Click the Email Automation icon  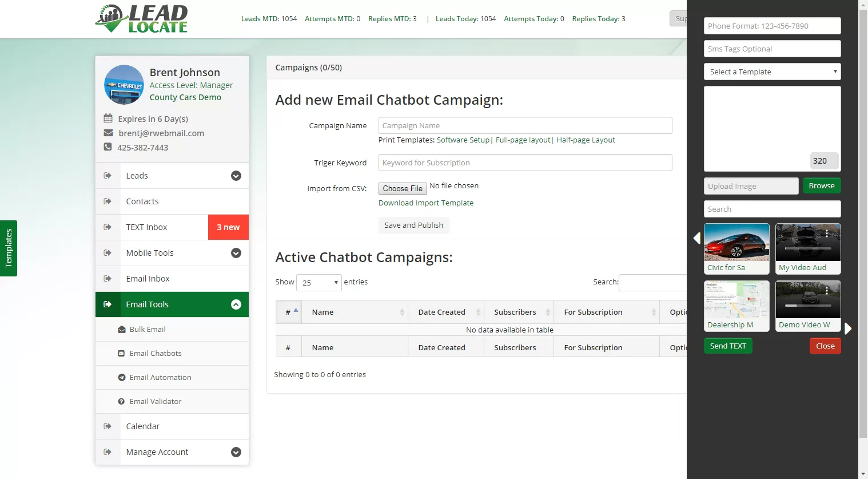(121, 378)
